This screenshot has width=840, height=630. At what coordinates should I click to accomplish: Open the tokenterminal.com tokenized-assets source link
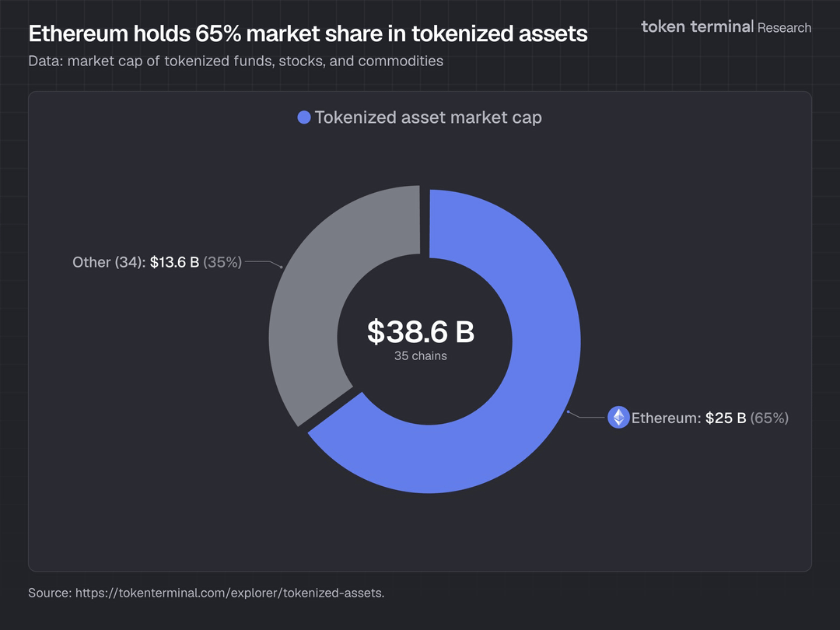click(230, 593)
